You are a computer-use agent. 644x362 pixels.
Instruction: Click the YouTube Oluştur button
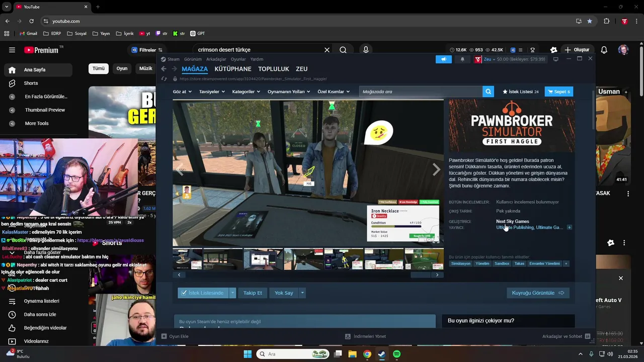577,50
